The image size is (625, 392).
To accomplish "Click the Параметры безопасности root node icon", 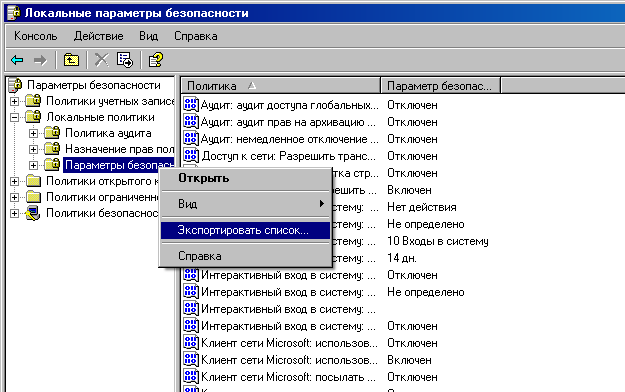I will [x=16, y=85].
